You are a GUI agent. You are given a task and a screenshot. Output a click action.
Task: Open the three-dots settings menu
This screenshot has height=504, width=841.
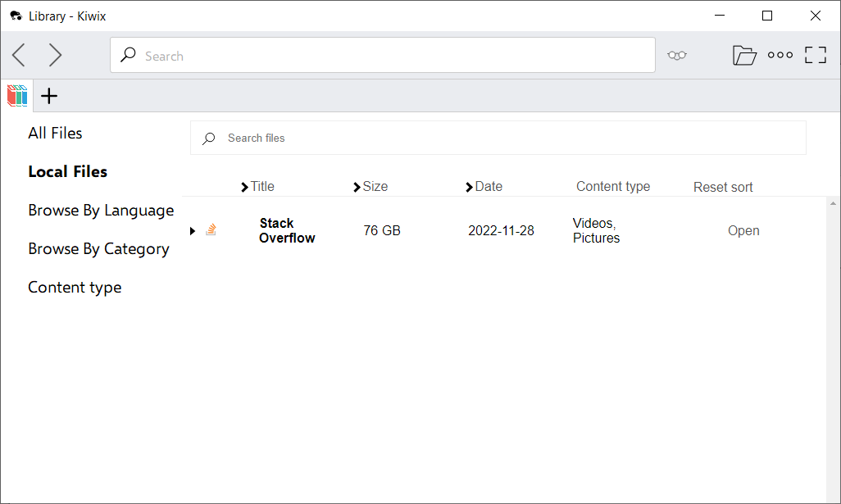[x=780, y=55]
